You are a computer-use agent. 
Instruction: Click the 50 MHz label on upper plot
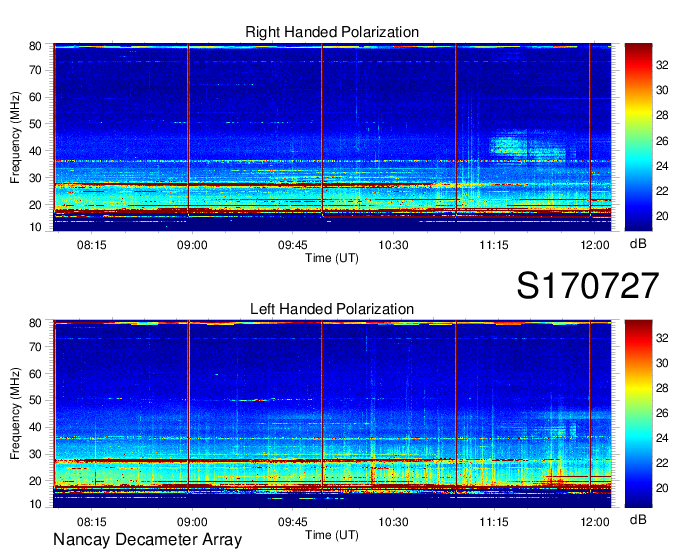tap(35, 124)
